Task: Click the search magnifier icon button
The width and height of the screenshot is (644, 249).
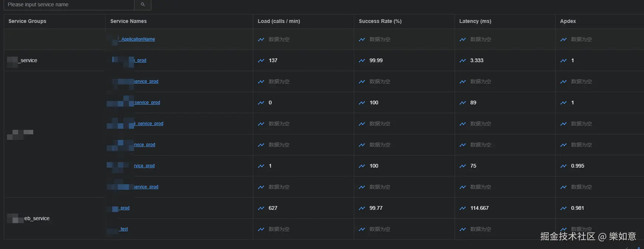Action: (x=143, y=4)
